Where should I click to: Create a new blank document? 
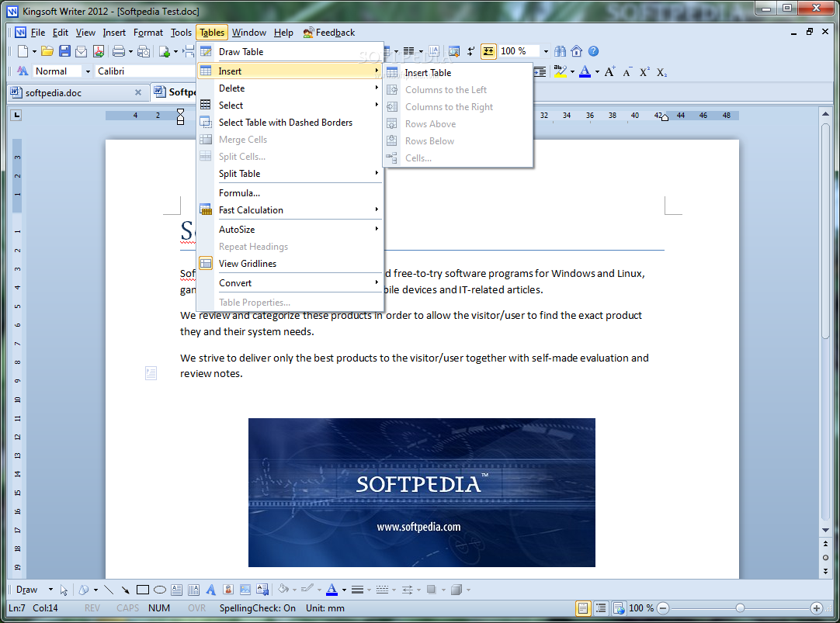[x=23, y=51]
